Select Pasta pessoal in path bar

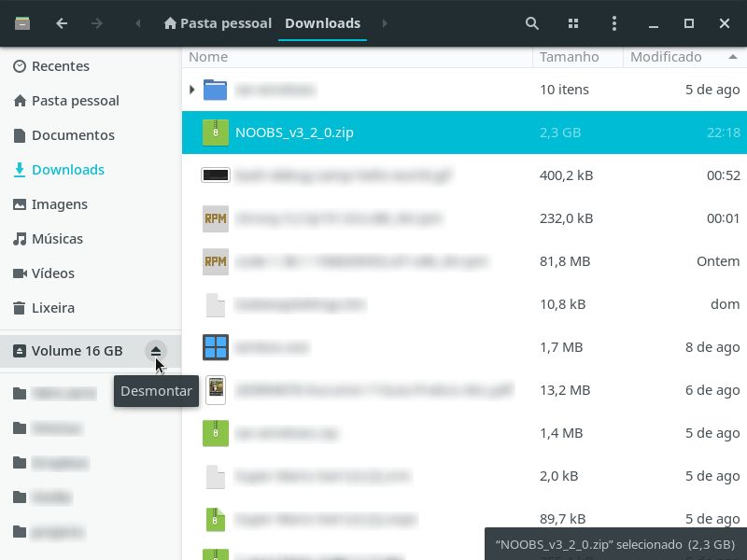click(x=218, y=23)
